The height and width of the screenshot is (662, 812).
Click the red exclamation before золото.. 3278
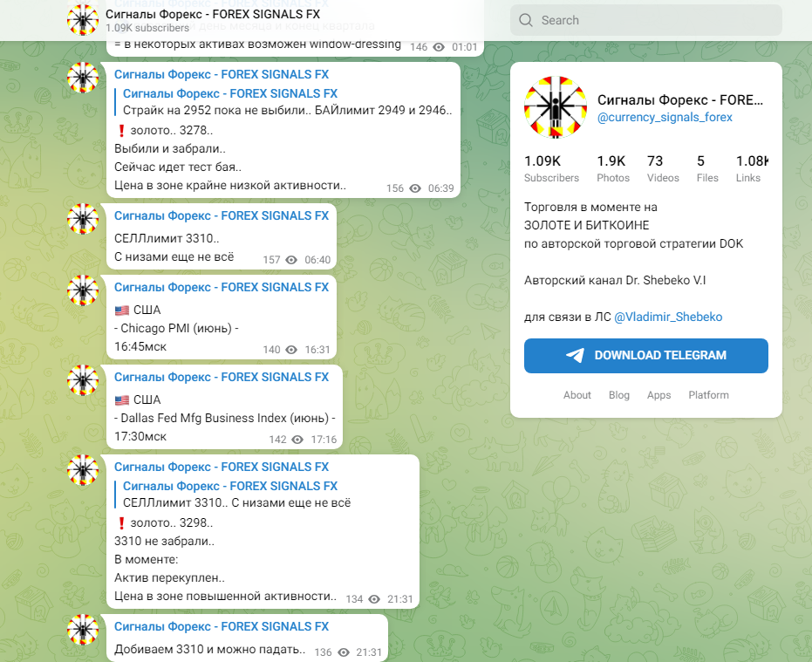tap(121, 131)
